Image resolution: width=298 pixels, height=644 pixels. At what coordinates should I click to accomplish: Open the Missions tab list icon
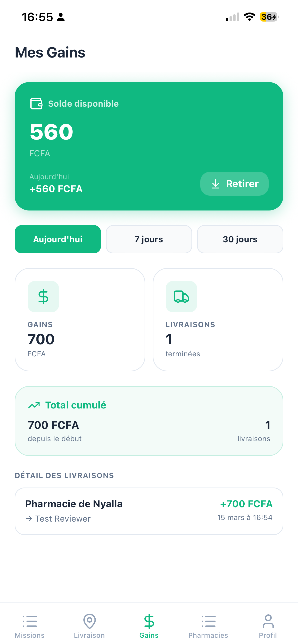30,621
